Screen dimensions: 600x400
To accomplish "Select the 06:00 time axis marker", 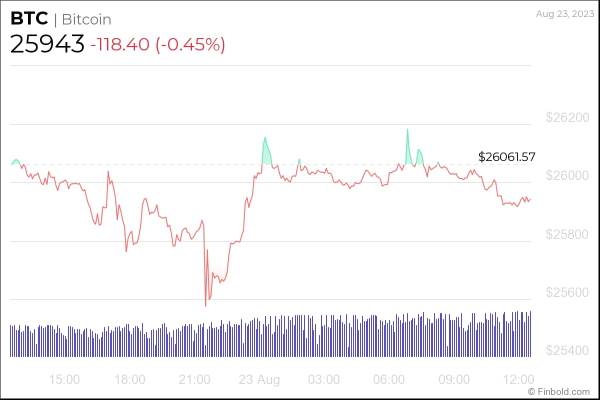I will tap(389, 380).
